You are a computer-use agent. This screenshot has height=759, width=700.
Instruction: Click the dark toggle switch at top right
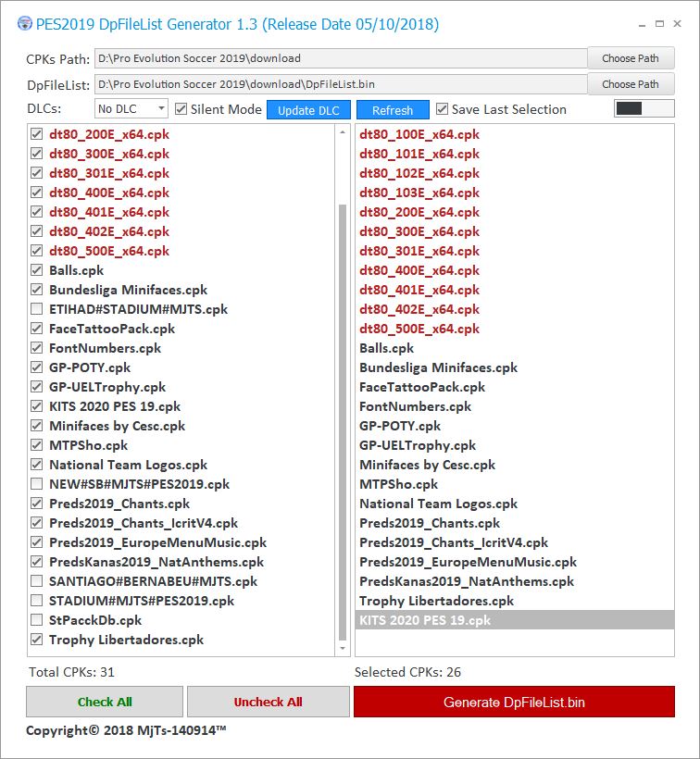[644, 108]
